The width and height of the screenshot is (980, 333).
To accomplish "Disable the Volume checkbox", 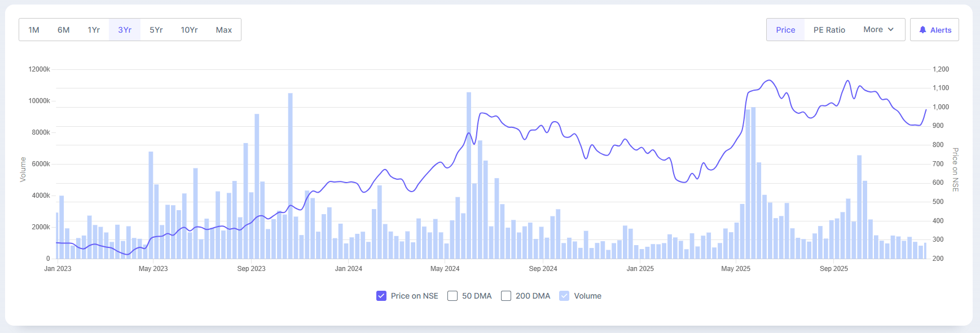I will pos(564,296).
